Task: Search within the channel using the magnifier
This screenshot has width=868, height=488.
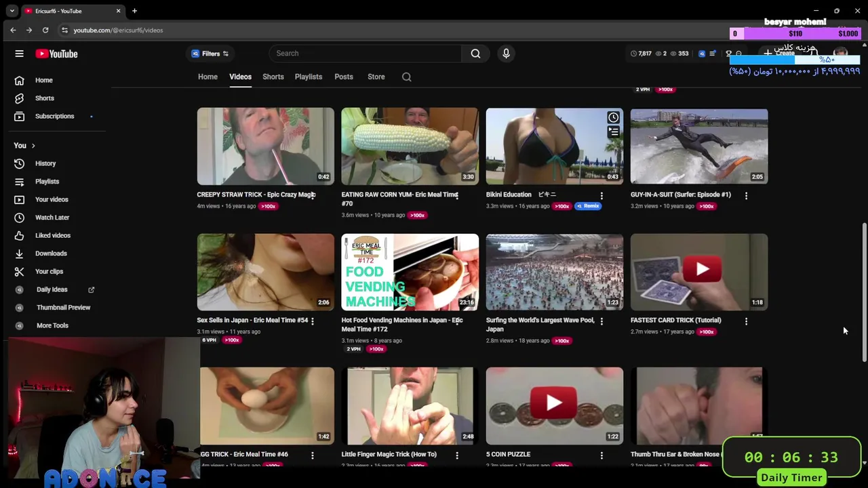Action: (x=406, y=77)
